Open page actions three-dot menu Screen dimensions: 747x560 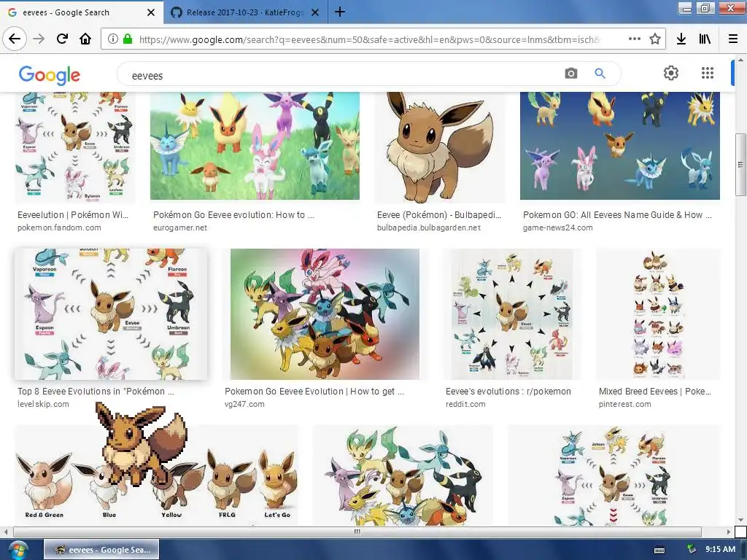634,39
